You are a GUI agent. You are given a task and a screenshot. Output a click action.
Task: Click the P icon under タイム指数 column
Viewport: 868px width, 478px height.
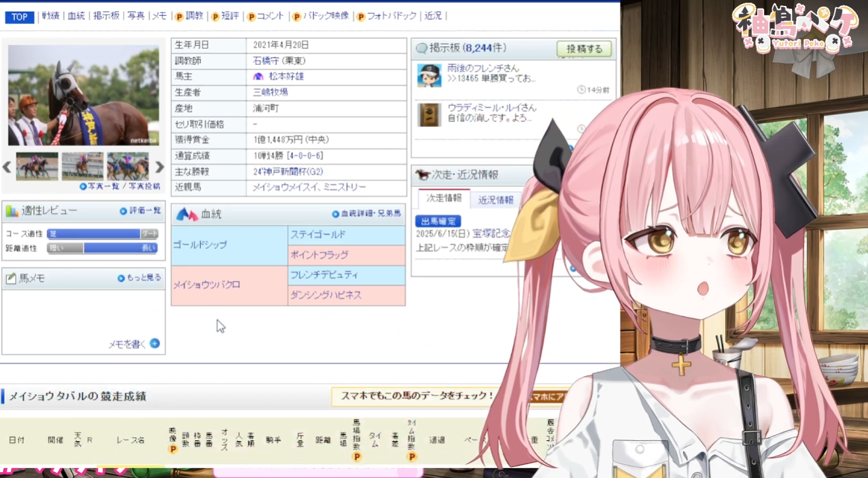pyautogui.click(x=411, y=456)
